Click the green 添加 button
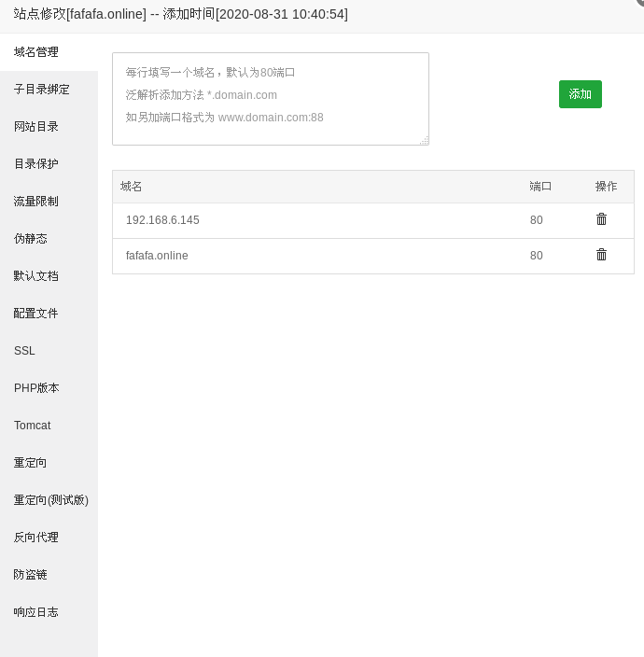 pos(581,94)
